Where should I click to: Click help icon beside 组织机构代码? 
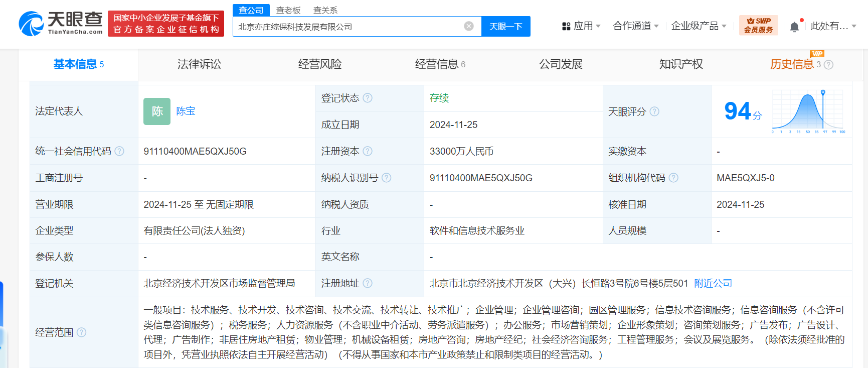click(x=673, y=178)
